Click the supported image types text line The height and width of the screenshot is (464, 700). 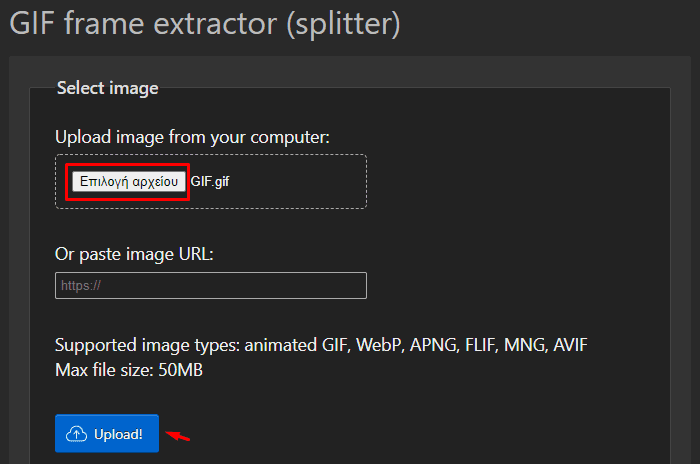[321, 345]
